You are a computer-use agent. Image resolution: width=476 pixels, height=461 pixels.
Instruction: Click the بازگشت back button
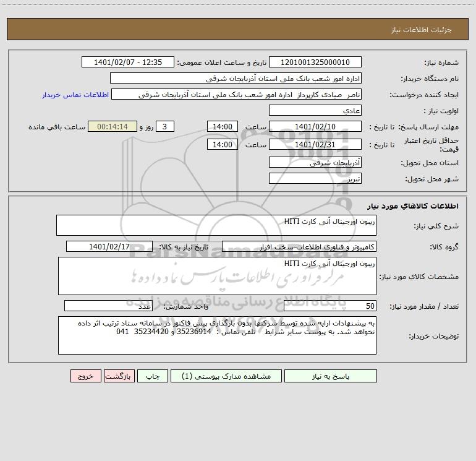click(119, 376)
